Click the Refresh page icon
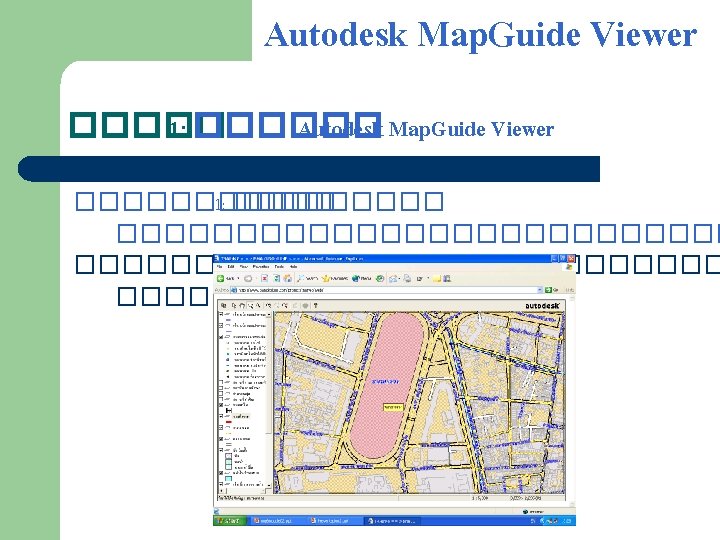This screenshot has height=540, width=720. click(277, 278)
